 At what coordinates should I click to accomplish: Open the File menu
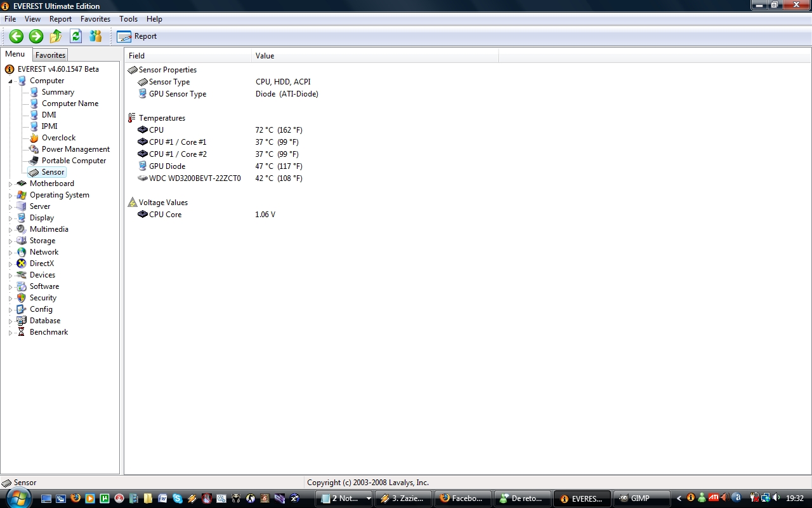pyautogui.click(x=10, y=19)
